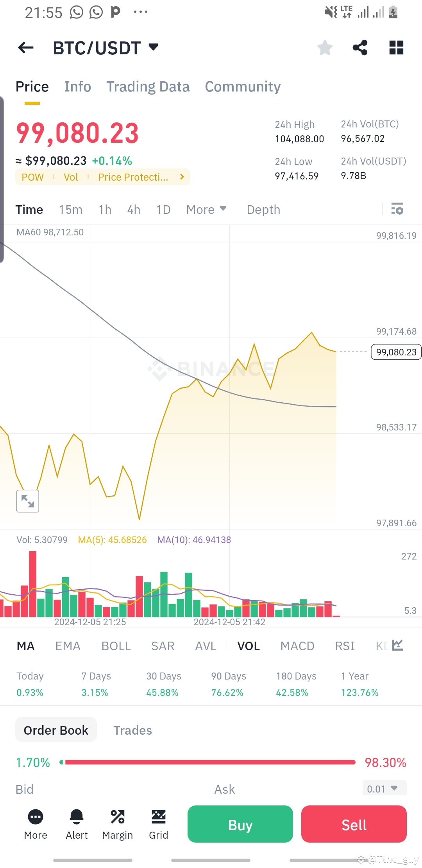The height and width of the screenshot is (868, 422).
Task: Toggle the MA indicator on chart
Action: coord(26,646)
